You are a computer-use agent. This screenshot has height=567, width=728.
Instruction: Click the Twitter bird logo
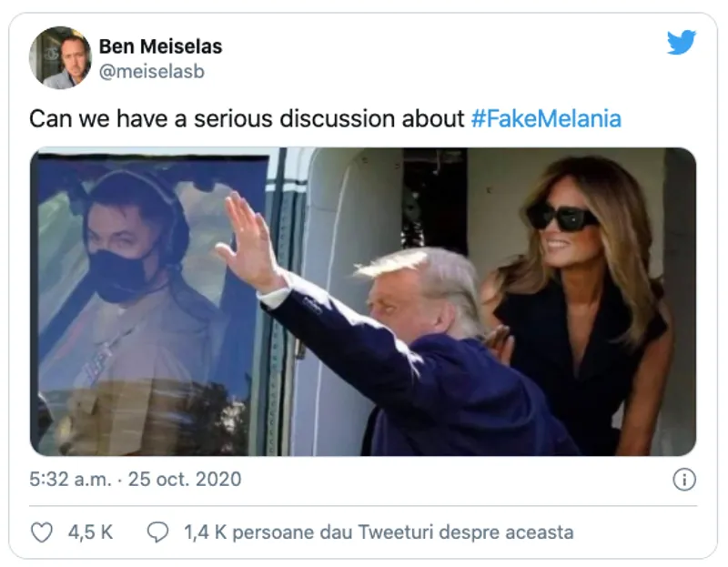(681, 43)
